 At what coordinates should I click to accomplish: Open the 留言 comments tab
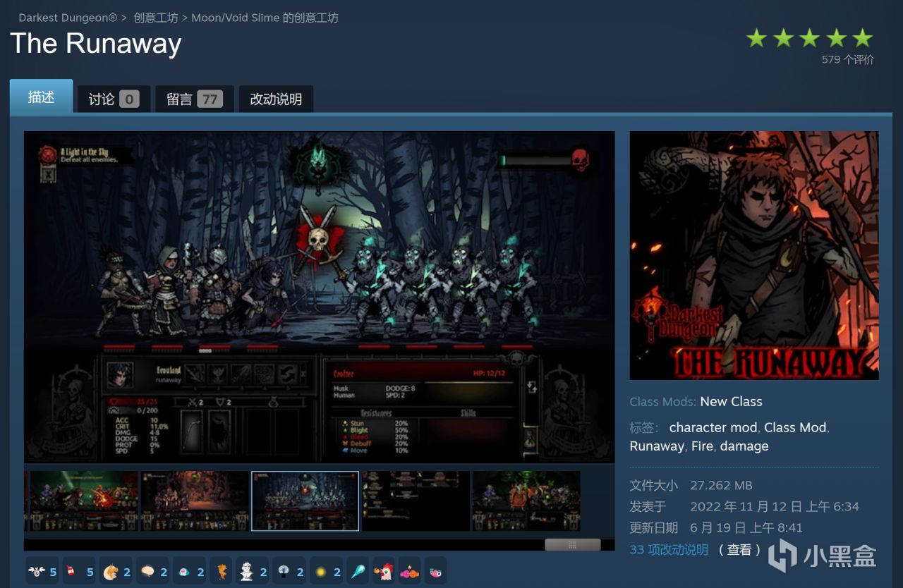point(195,99)
